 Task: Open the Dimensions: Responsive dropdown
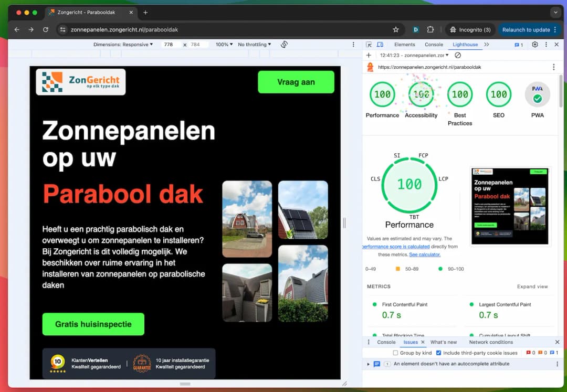click(123, 45)
